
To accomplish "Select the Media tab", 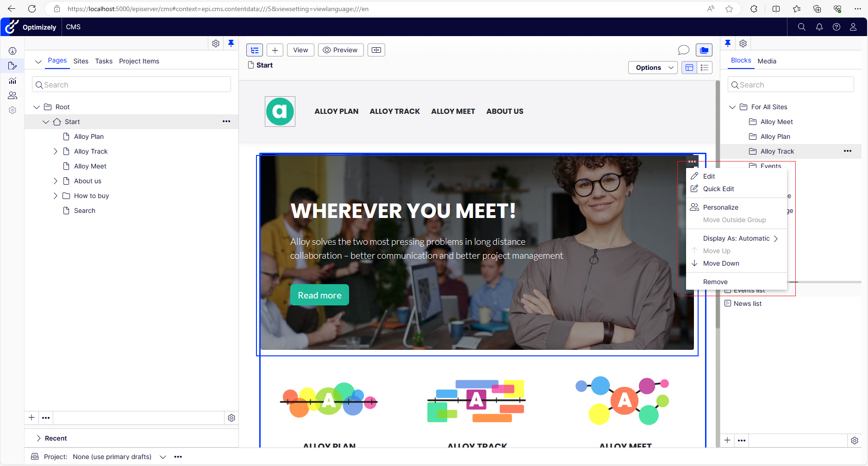I will coord(767,61).
